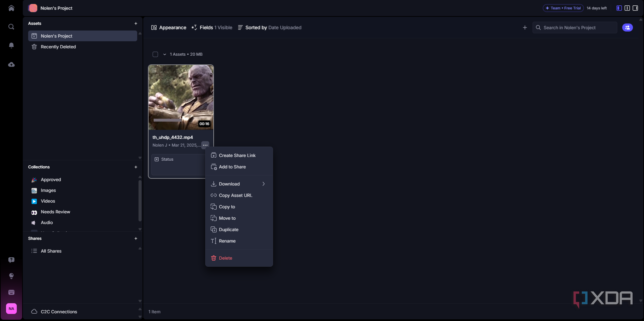The image size is (644, 321).
Task: Open the keyboard shortcuts icon
Action: 11,292
